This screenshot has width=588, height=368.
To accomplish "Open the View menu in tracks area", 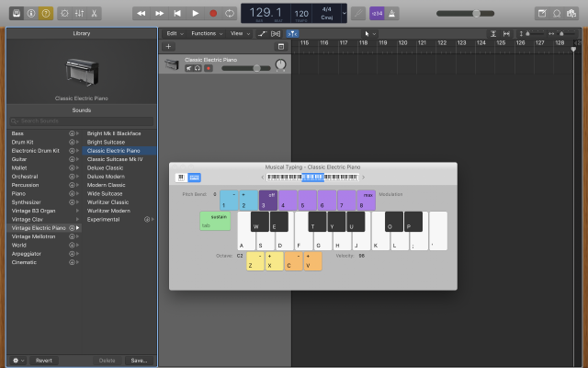I will 240,33.
